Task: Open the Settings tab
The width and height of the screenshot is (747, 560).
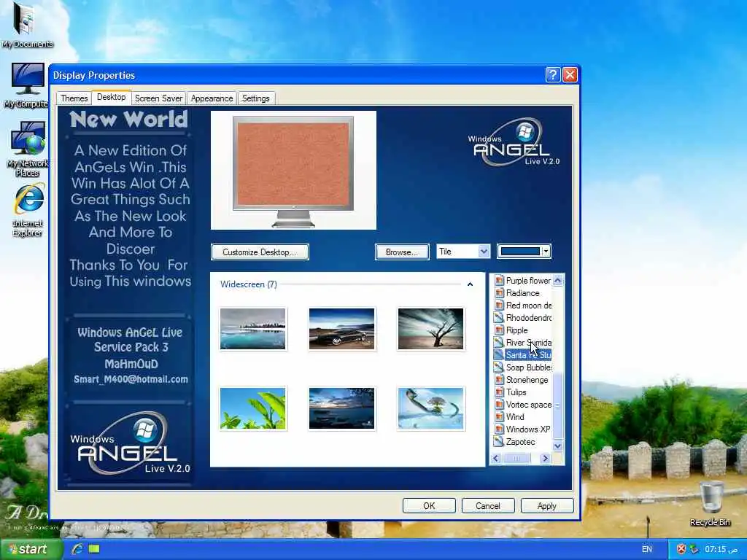Action: pyautogui.click(x=256, y=98)
